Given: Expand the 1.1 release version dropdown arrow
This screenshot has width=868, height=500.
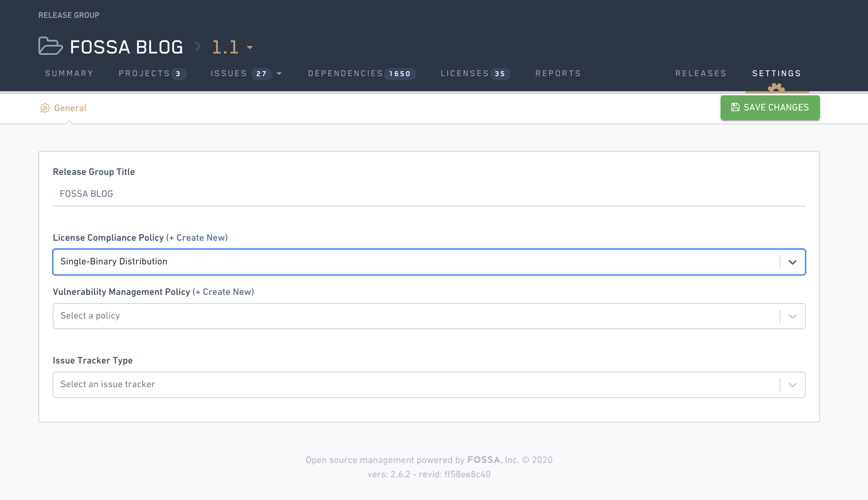Looking at the screenshot, I should [250, 47].
